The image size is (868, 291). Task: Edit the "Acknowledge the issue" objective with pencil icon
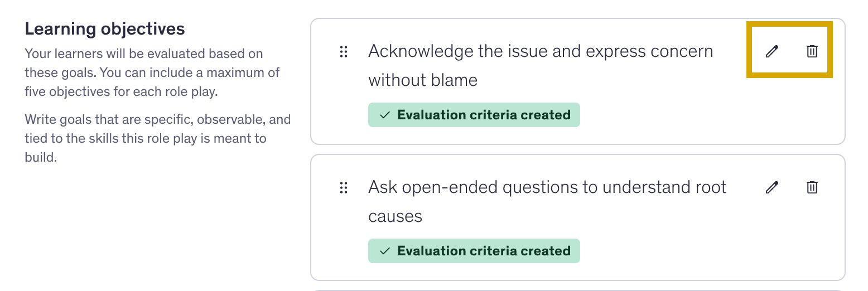click(x=771, y=52)
